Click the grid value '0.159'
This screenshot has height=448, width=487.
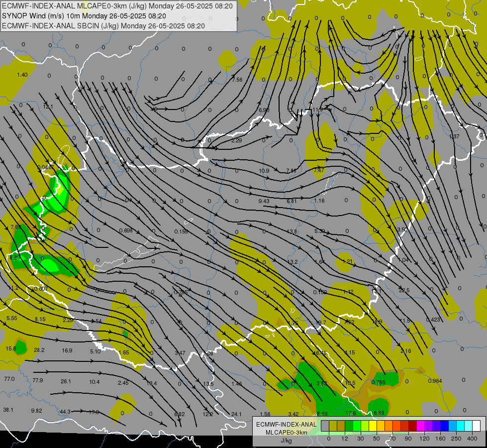pyautogui.click(x=181, y=231)
